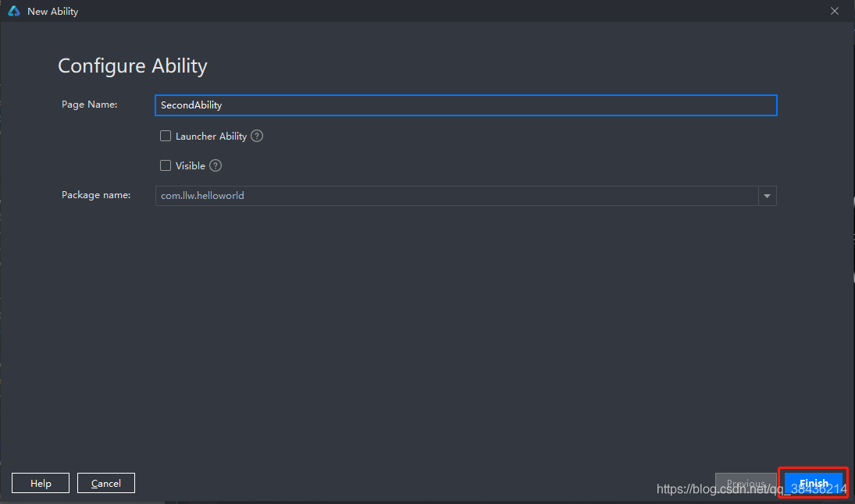This screenshot has width=855, height=504.
Task: Click the "Visible" label text
Action: point(191,165)
